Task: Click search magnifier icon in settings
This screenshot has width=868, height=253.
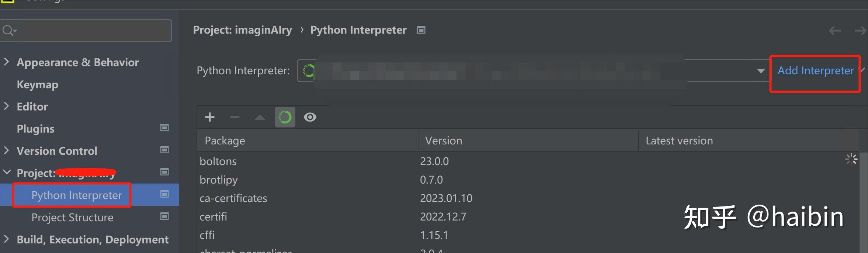Action: pyautogui.click(x=9, y=30)
